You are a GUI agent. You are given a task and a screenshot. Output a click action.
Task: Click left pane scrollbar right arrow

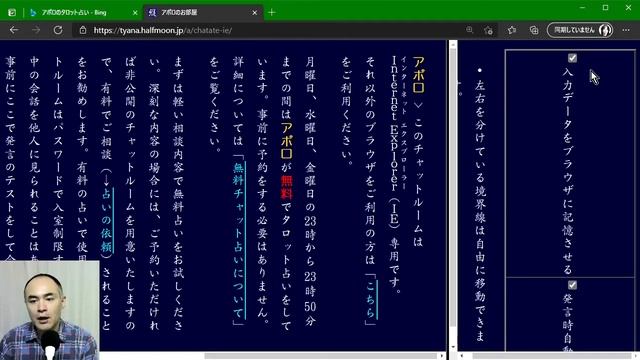[442, 356]
